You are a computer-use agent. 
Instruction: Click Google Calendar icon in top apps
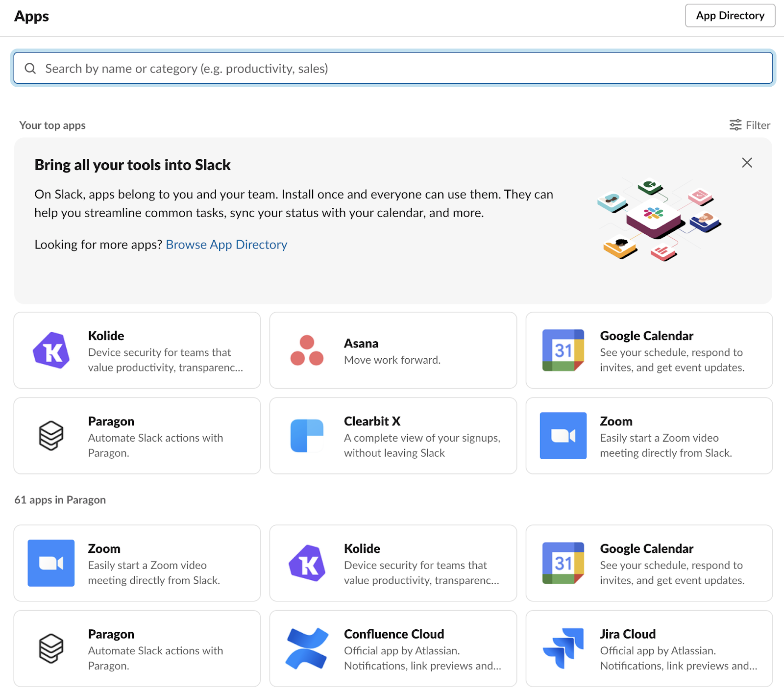point(563,350)
